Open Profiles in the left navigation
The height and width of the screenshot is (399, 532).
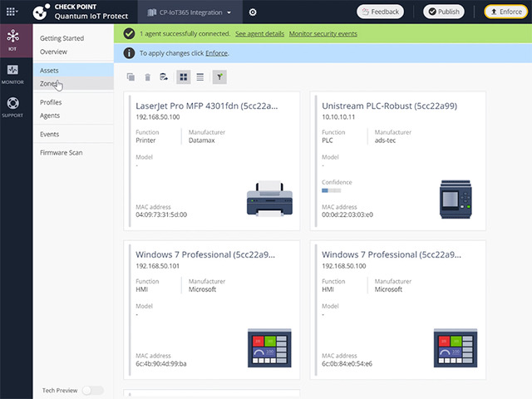51,102
